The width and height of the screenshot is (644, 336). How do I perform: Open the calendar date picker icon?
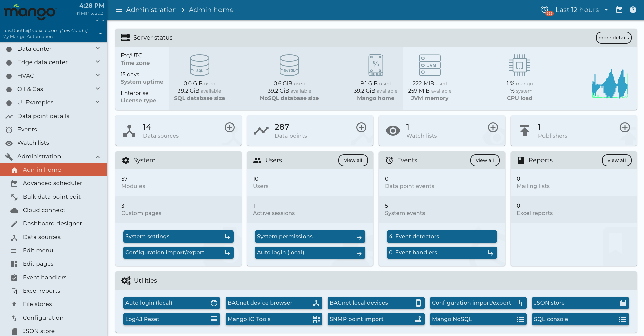(619, 10)
